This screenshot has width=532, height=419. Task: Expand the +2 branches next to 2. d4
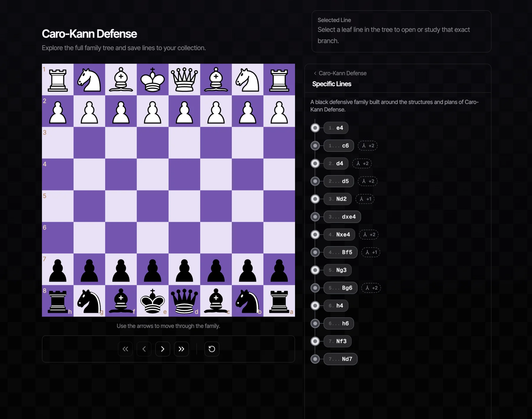362,163
